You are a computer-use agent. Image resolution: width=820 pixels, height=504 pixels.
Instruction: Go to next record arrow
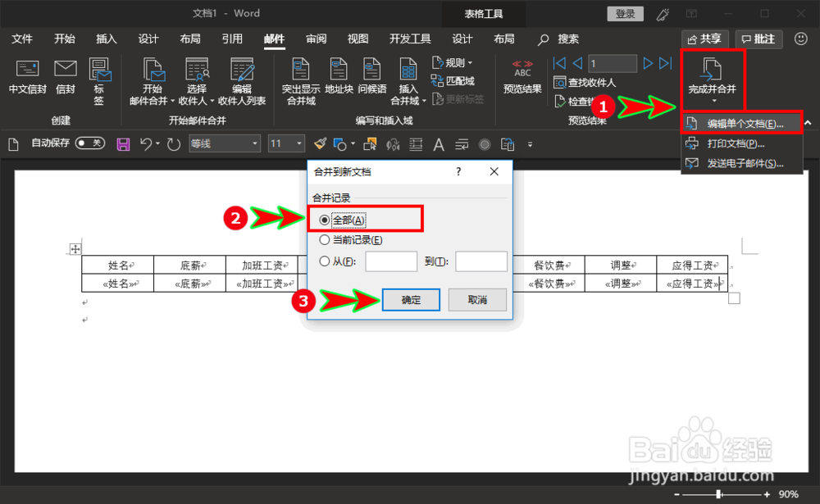[648, 63]
